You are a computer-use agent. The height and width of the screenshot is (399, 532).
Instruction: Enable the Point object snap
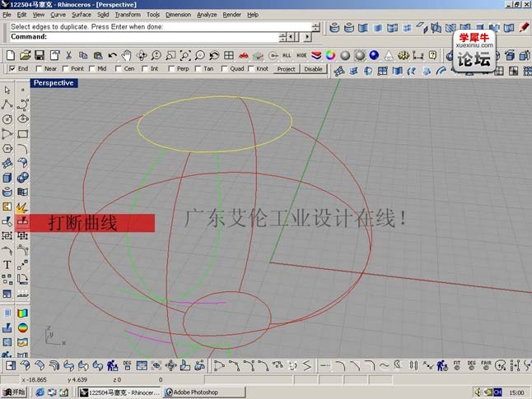[66, 69]
